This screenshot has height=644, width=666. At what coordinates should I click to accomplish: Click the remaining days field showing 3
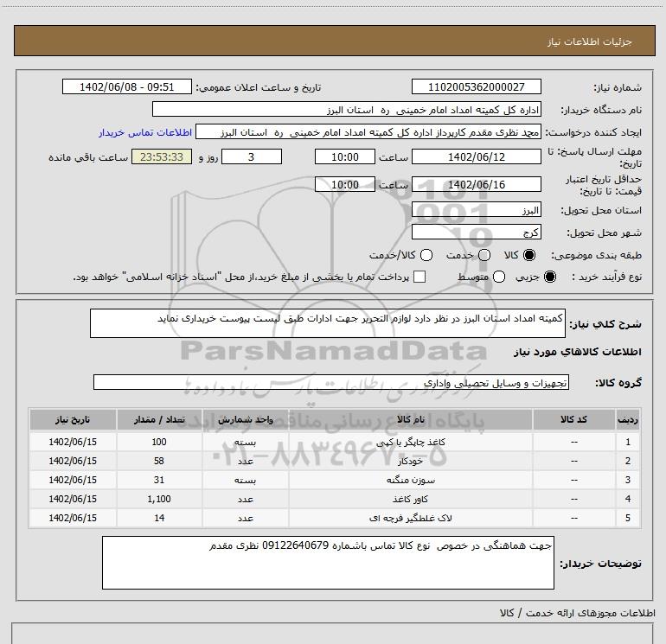pyautogui.click(x=252, y=156)
